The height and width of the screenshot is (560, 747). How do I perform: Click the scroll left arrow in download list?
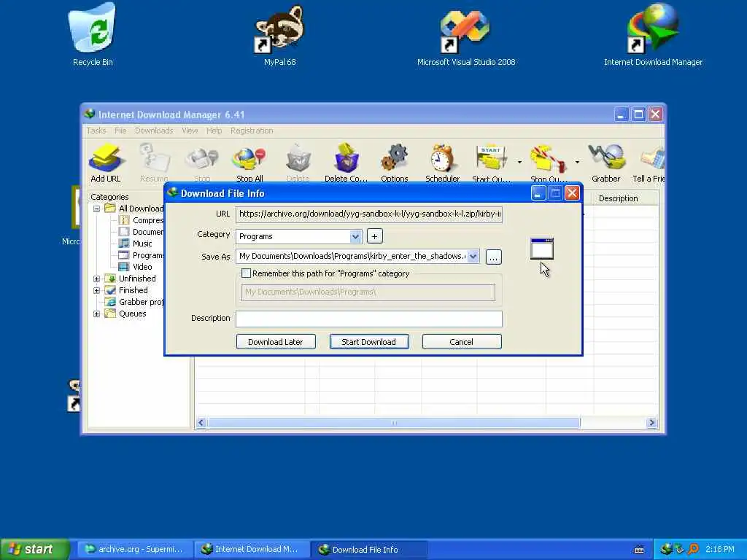click(201, 422)
